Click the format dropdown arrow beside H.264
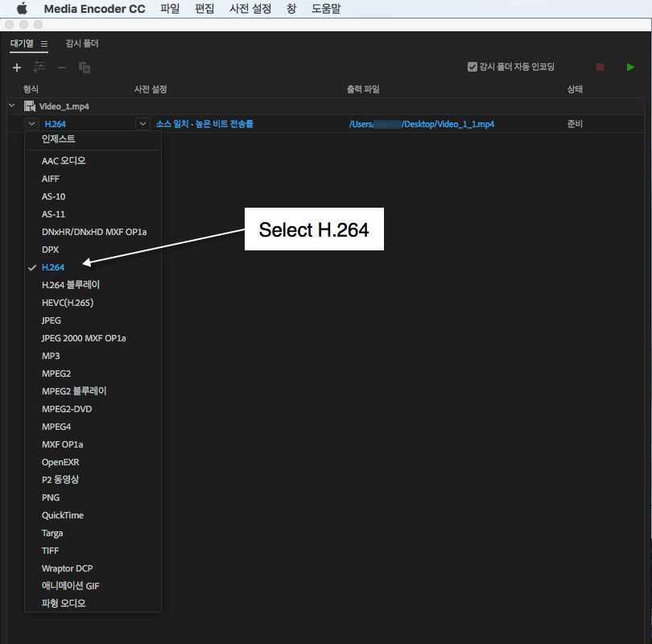Screen dimensions: 652x644 [31, 124]
